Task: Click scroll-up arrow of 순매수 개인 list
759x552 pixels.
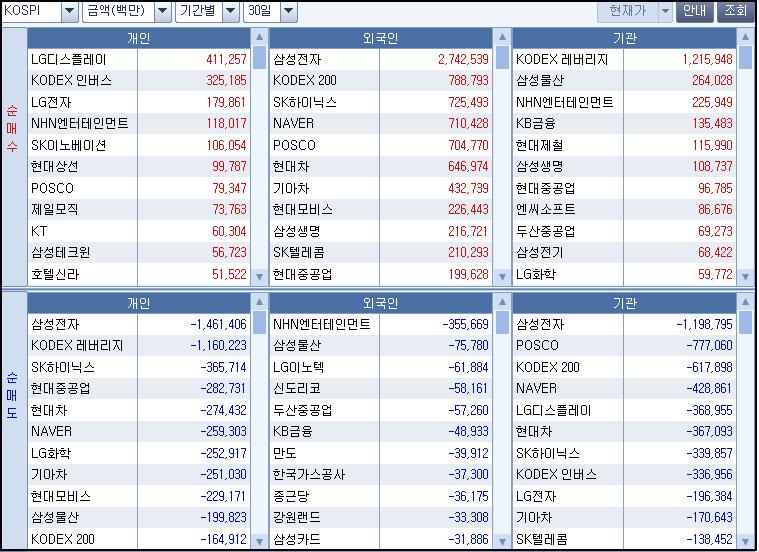Action: click(x=259, y=37)
